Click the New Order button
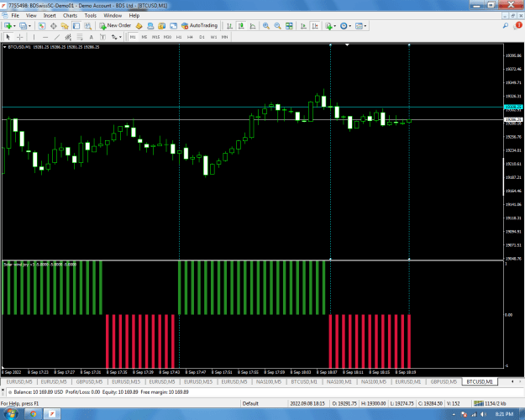525x420 pixels. [115, 25]
